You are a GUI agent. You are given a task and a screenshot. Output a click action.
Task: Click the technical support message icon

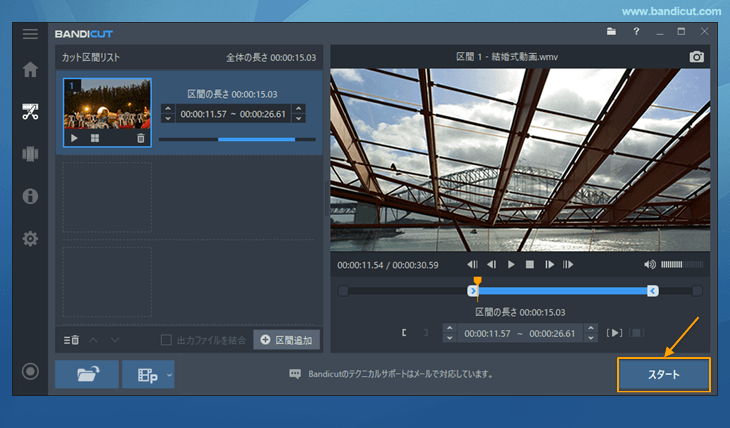[x=295, y=374]
